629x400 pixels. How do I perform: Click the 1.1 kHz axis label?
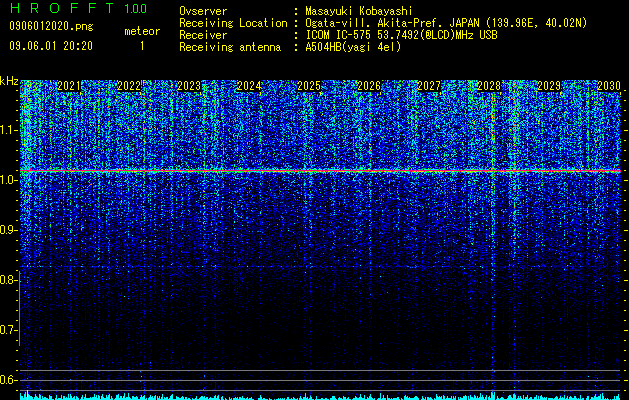[x=9, y=130]
